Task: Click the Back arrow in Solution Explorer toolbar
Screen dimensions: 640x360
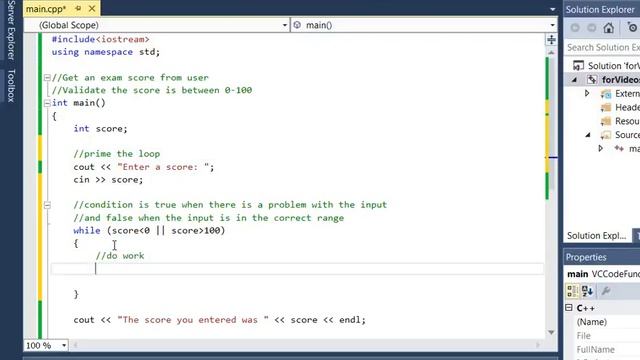Action: tap(575, 28)
